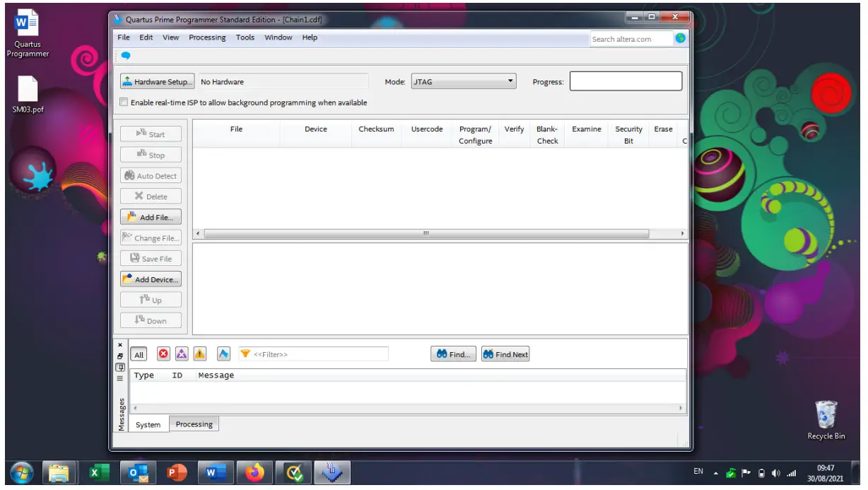The height and width of the screenshot is (490, 868).
Task: Click the Start programming button
Action: pyautogui.click(x=151, y=134)
